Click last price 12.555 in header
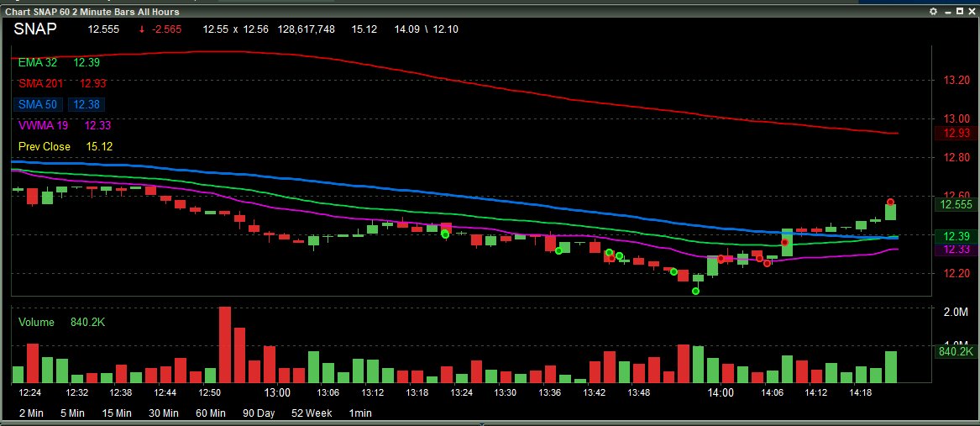This screenshot has width=980, height=426. pos(103,29)
